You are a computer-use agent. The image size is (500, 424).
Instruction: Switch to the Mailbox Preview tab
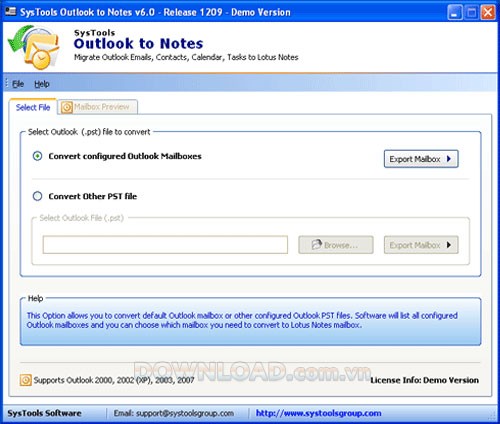tap(97, 107)
